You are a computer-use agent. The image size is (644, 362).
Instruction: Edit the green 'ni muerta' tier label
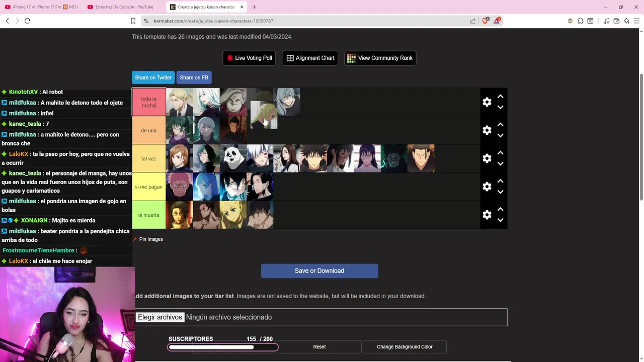pos(149,215)
